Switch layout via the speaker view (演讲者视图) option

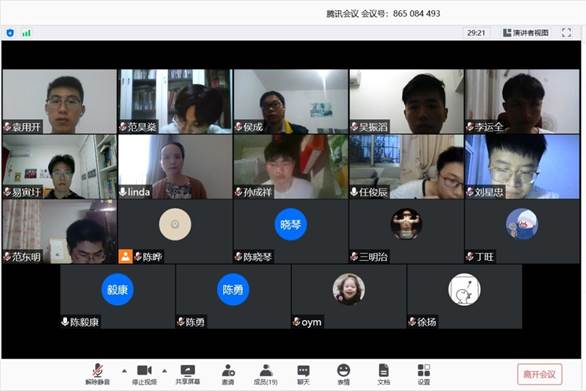tap(526, 33)
